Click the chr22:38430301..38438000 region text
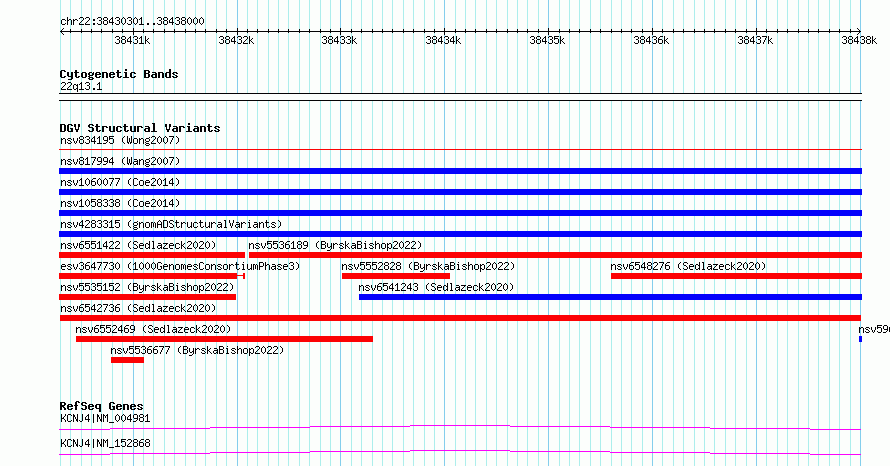Viewport: 890px width, 466px height. (x=132, y=22)
